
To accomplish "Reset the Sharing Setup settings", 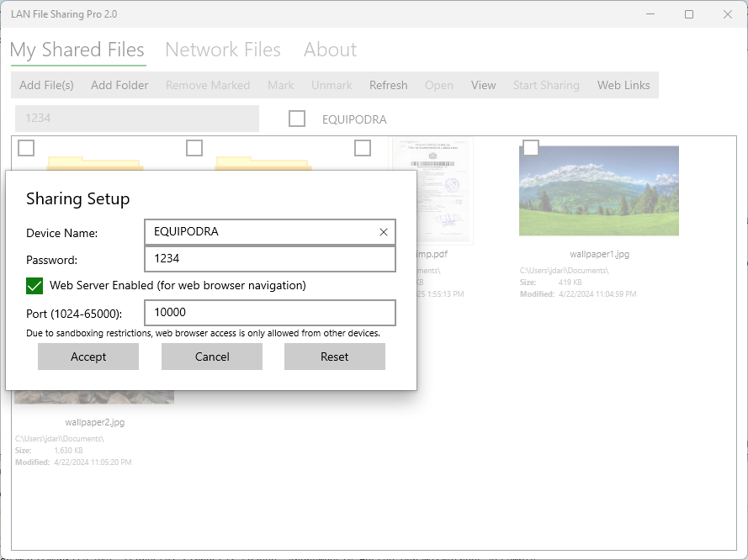I will (334, 357).
